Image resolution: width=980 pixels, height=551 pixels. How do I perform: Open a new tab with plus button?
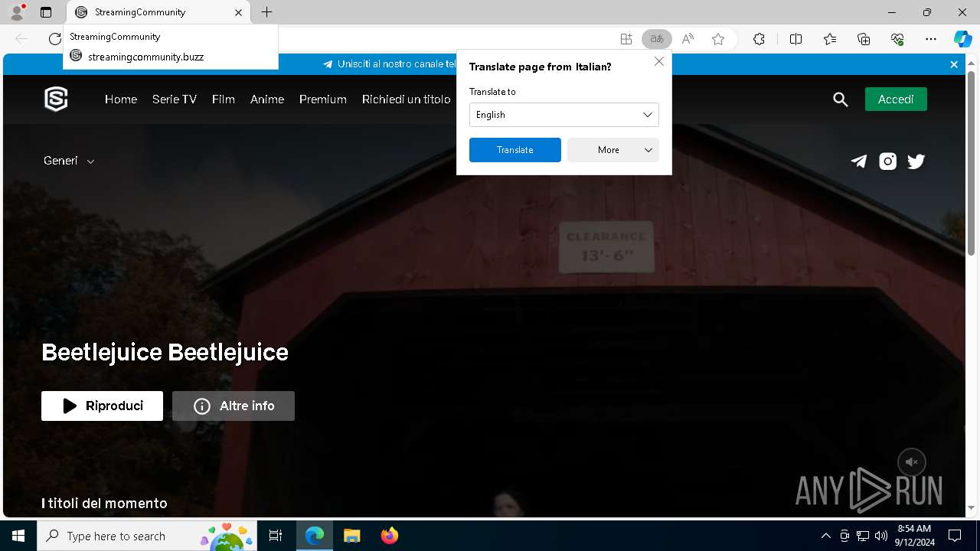[x=266, y=12]
